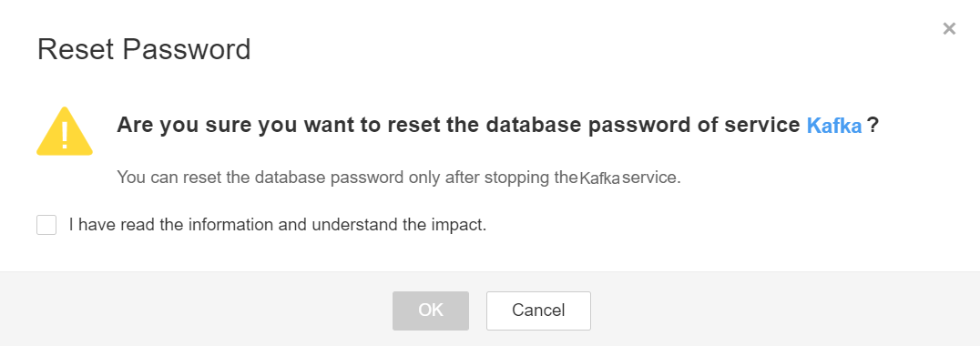
Task: Click the question mark after Kafka
Action: click(x=873, y=126)
